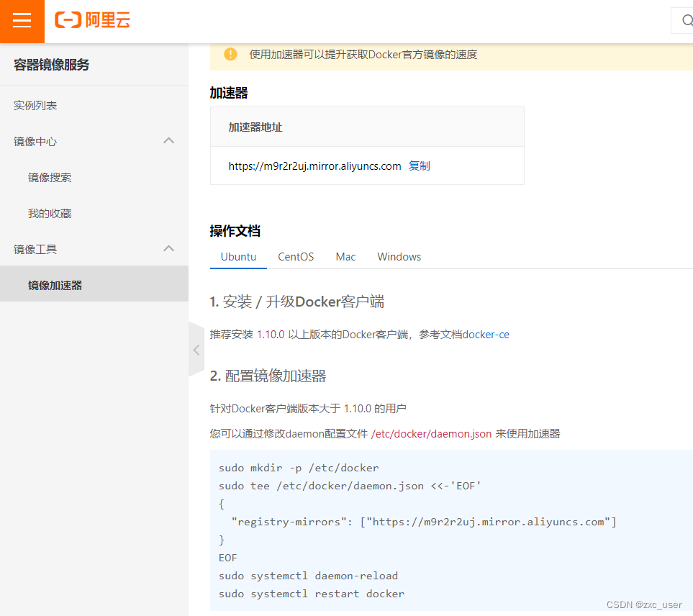
Task: Collapse the 镜像工具 section chevron
Action: click(169, 249)
